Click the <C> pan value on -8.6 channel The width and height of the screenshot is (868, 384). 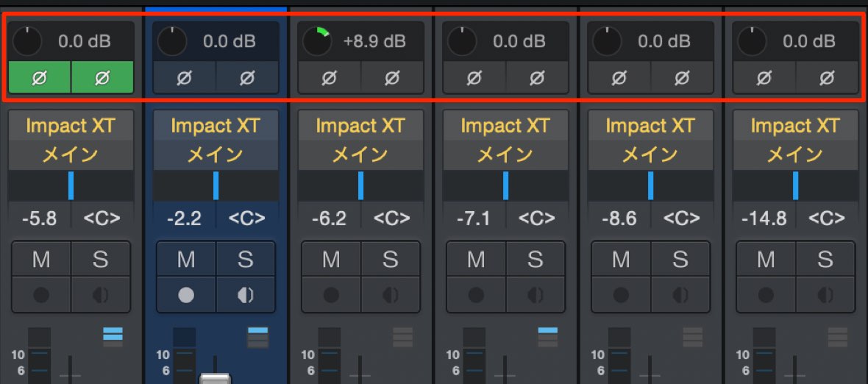pos(681,218)
